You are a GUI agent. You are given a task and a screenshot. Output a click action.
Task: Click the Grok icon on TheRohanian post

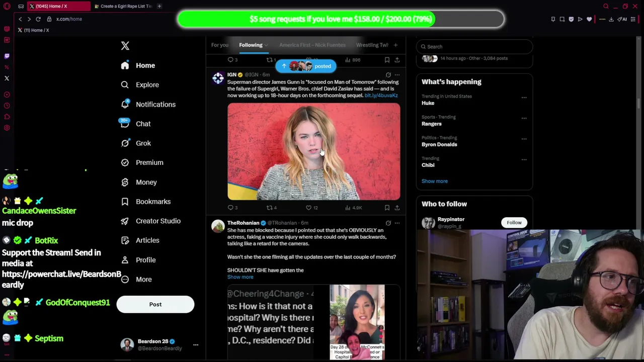click(x=388, y=223)
